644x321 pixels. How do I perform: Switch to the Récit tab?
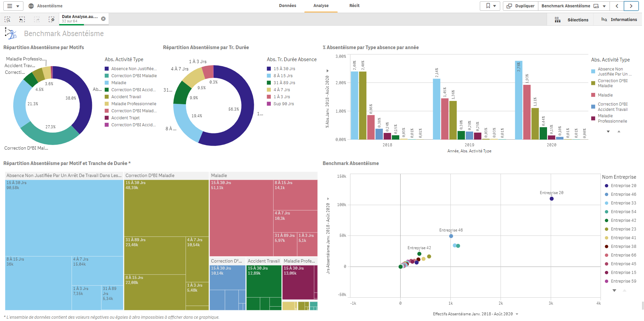click(354, 6)
